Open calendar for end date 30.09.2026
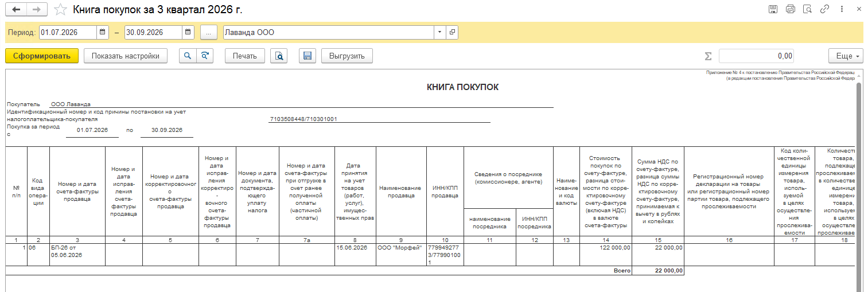This screenshot has height=292, width=868. point(188,33)
